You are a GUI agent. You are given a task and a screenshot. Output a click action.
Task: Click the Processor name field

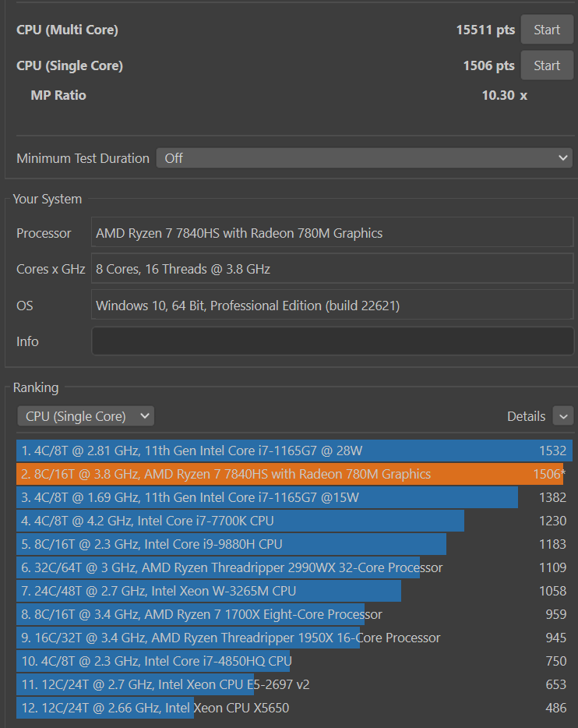tap(333, 233)
